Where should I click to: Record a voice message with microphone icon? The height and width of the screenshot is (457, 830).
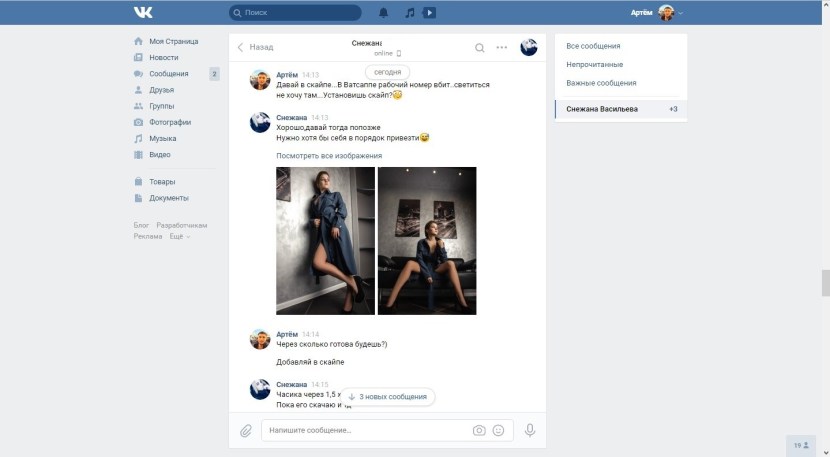coord(530,430)
